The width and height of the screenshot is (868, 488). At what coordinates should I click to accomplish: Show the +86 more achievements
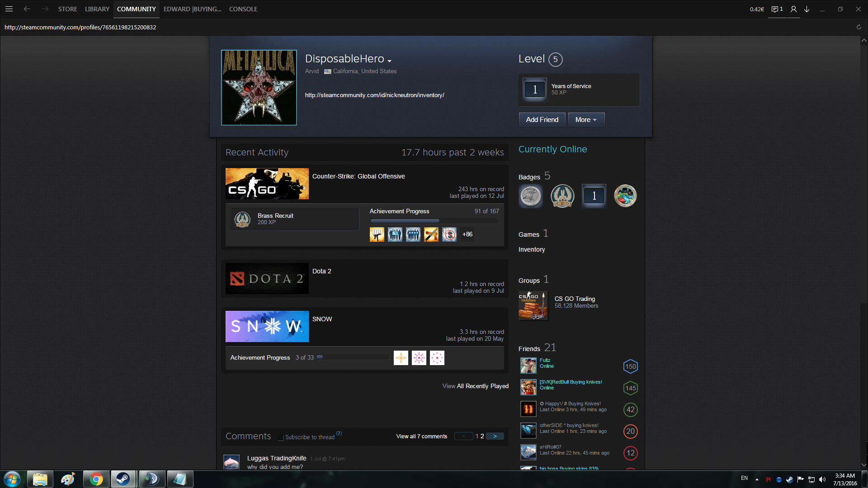point(467,234)
